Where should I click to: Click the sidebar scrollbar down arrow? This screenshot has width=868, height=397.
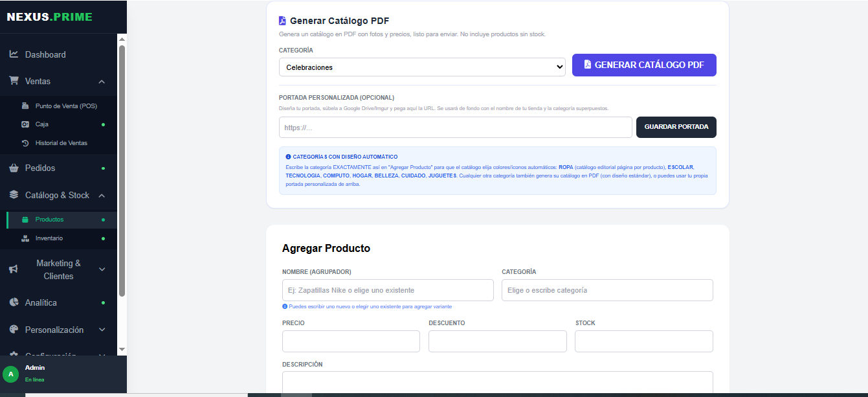pyautogui.click(x=122, y=349)
